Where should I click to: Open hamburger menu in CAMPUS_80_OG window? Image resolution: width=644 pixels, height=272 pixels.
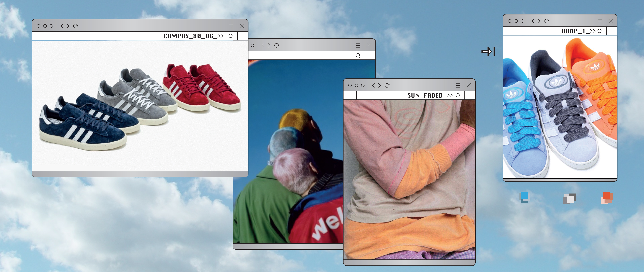(x=231, y=26)
